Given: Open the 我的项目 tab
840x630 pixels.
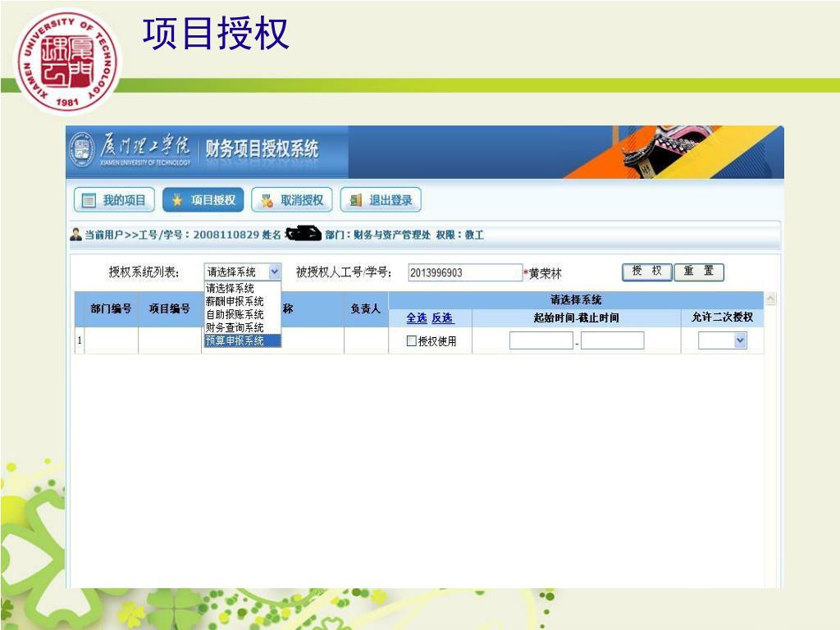Looking at the screenshot, I should [x=114, y=200].
